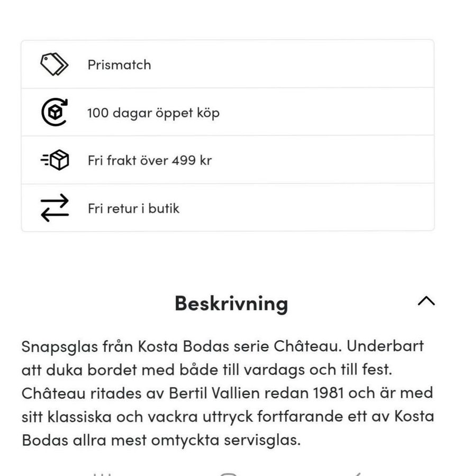Click the Prismatch price tag icon

[55, 65]
